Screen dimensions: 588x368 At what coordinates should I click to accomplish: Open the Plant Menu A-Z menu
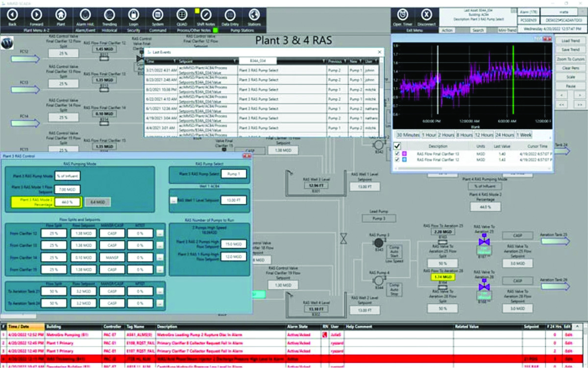click(36, 30)
